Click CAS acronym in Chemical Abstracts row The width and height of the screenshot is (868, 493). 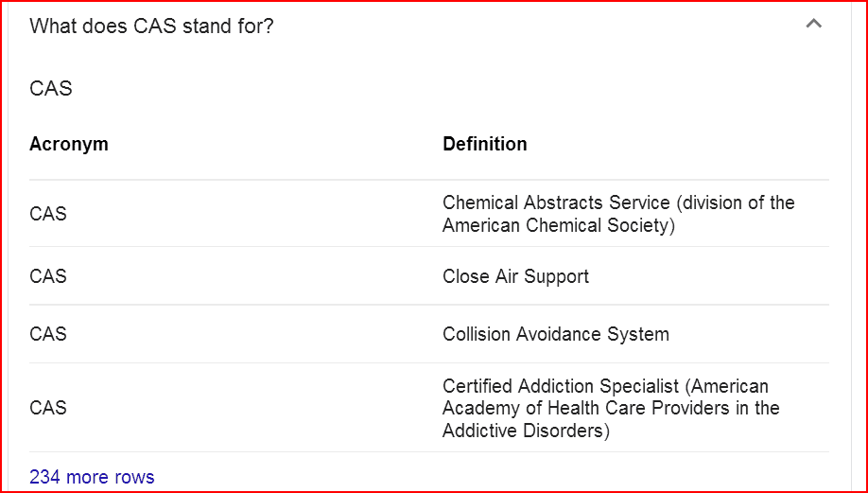48,214
